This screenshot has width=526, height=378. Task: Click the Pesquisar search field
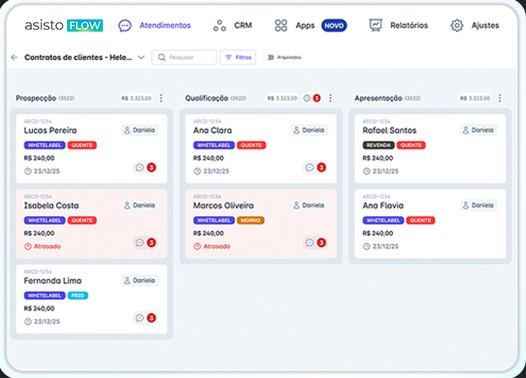184,57
